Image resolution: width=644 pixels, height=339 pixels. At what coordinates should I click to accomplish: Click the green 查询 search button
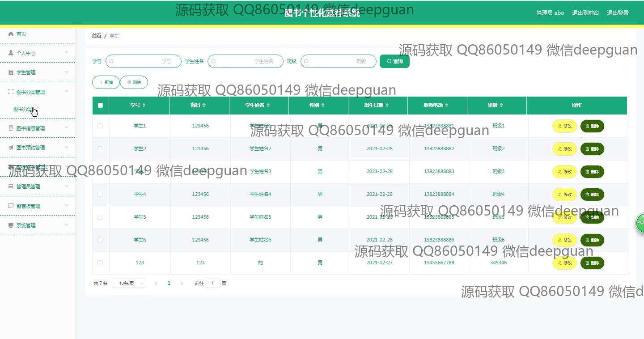point(394,61)
